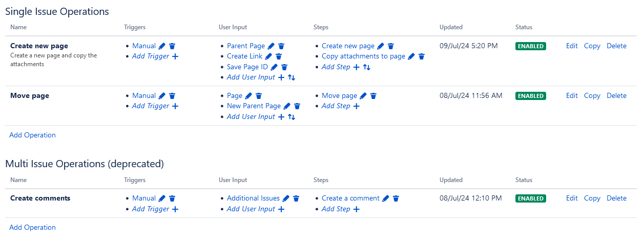
Task: Edit the Move page step with pencil icon
Action: [363, 96]
